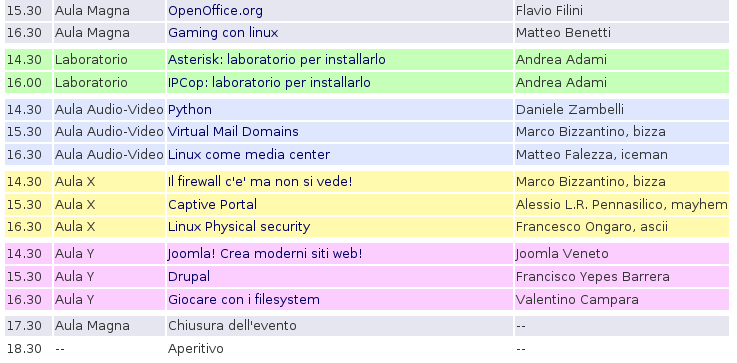Open the Python talk link

(x=190, y=110)
